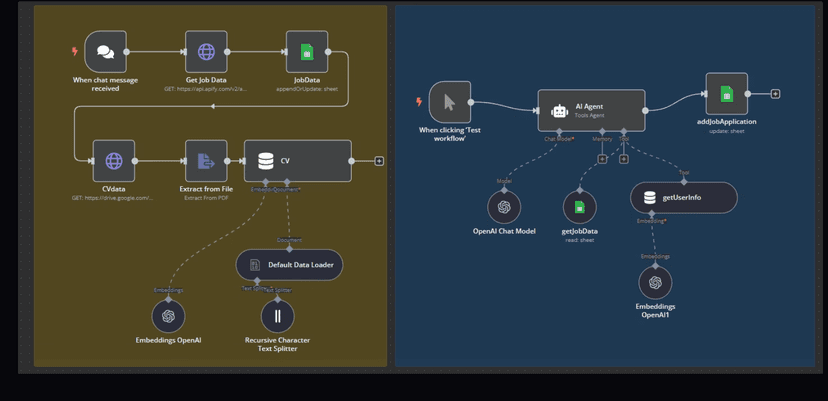Open the JobData Google Sheets node
This screenshot has height=401, width=828.
[x=307, y=52]
